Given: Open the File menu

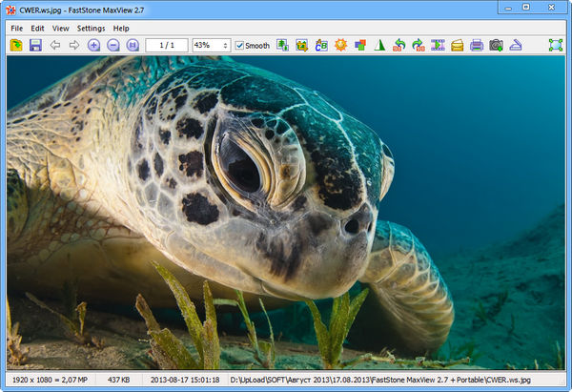Looking at the screenshot, I should click(16, 29).
